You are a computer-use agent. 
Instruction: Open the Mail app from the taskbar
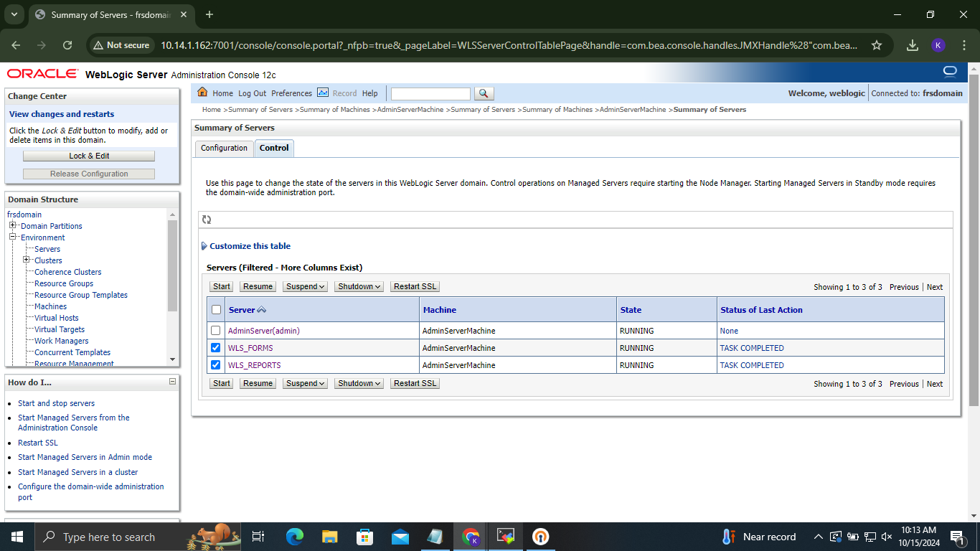pos(400,537)
